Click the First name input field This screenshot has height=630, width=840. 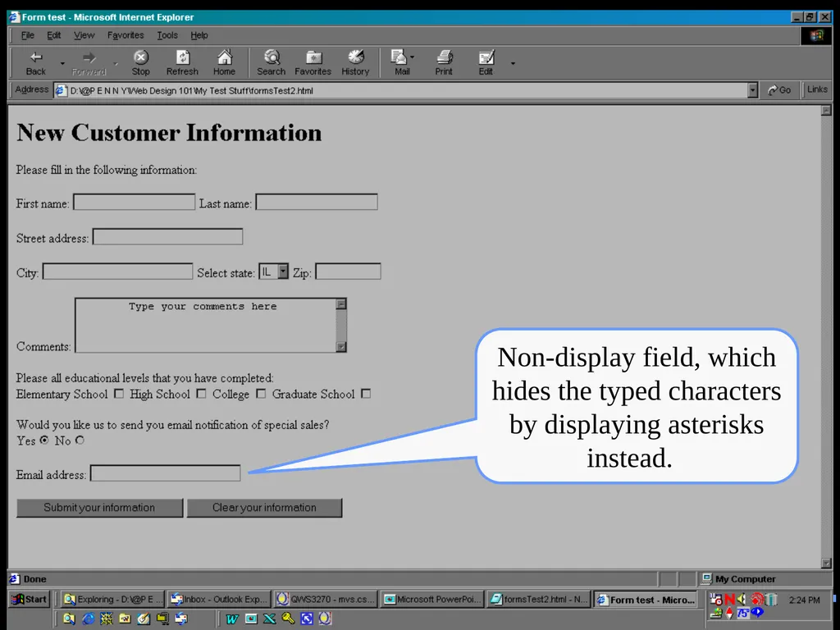(134, 202)
